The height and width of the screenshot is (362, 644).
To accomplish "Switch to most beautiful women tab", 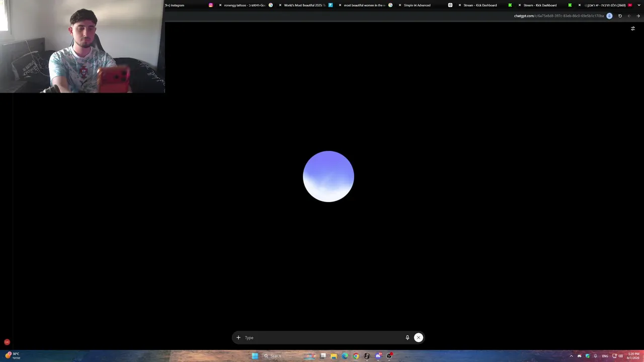I will (x=366, y=5).
